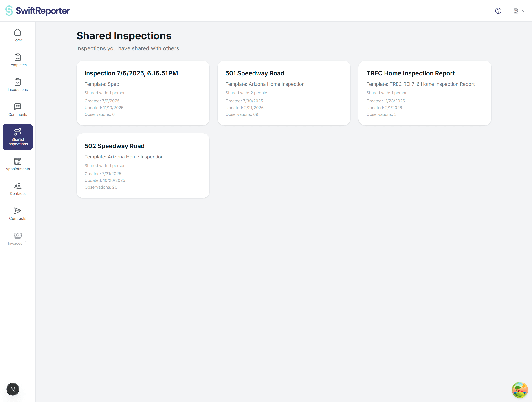
Task: Click 'Observations: 6' text
Action: point(100,114)
